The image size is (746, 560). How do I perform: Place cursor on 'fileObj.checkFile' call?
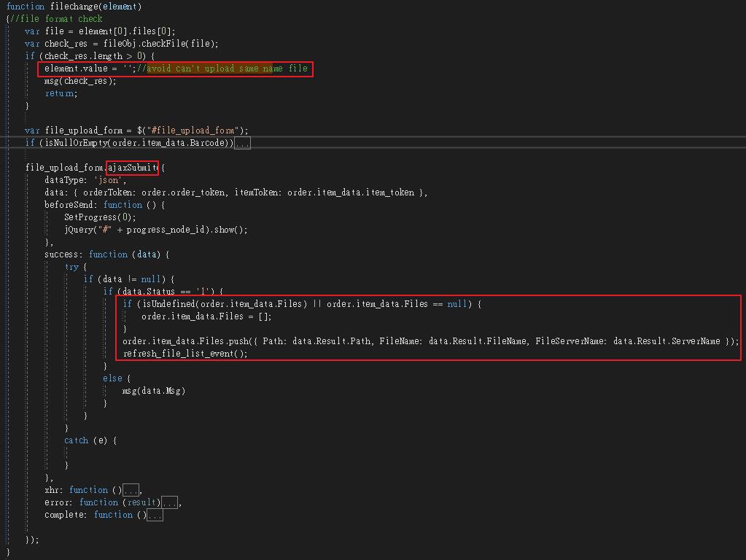tap(144, 44)
